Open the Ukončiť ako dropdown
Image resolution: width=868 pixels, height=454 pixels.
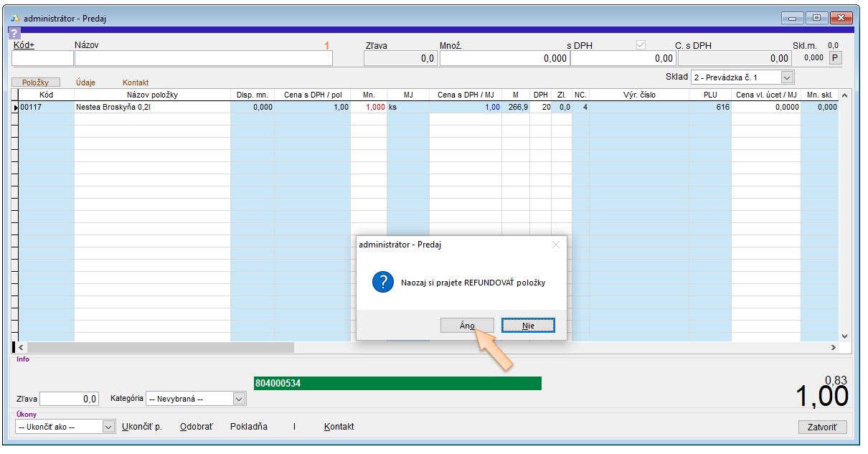tap(108, 427)
